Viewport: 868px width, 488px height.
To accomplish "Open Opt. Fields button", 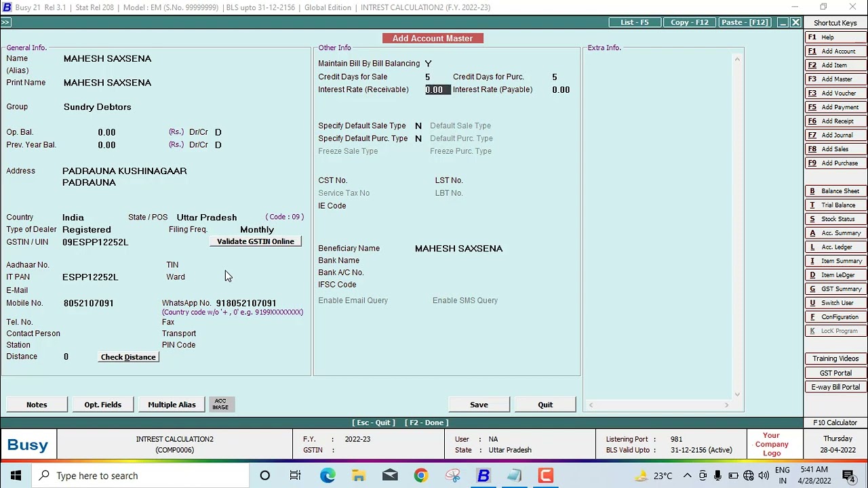I will click(x=103, y=405).
